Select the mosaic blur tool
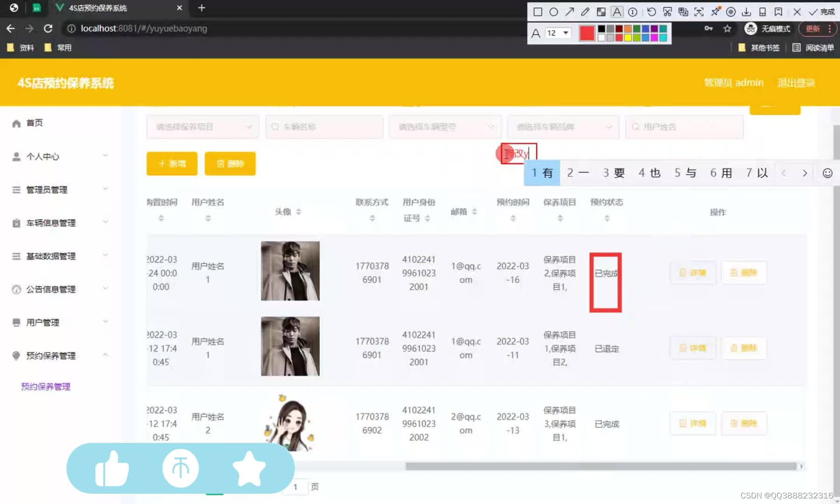 click(602, 12)
